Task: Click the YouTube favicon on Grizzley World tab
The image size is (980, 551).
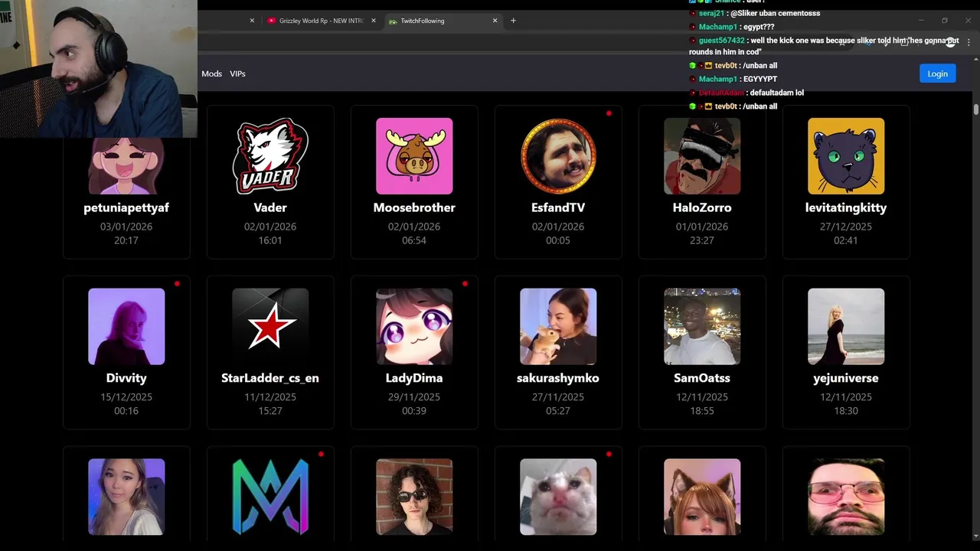Action: [x=272, y=21]
